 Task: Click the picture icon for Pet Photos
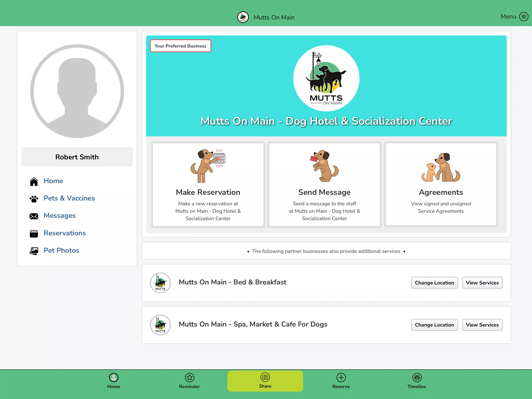(x=34, y=251)
